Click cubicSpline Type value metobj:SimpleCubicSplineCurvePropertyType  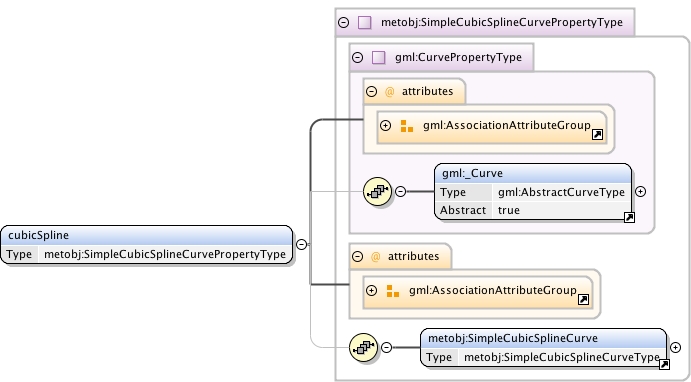(x=165, y=254)
